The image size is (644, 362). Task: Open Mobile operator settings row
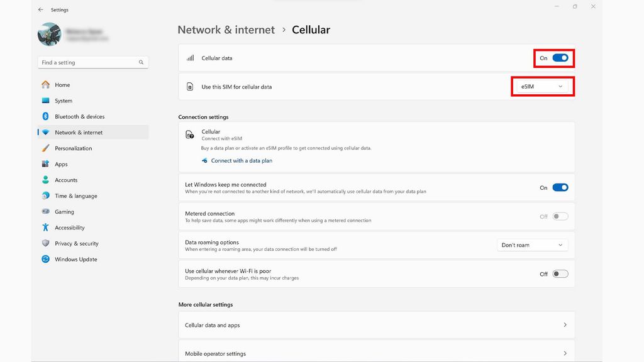coord(376,353)
